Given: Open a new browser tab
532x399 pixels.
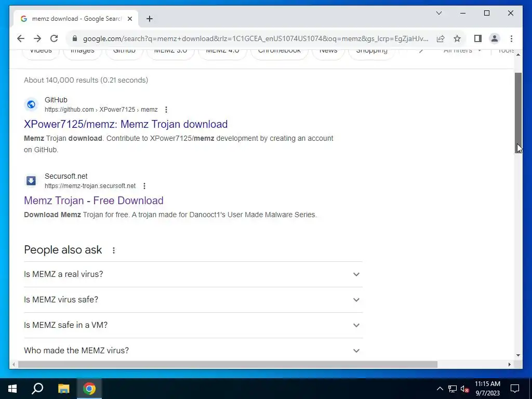Looking at the screenshot, I should (x=149, y=19).
